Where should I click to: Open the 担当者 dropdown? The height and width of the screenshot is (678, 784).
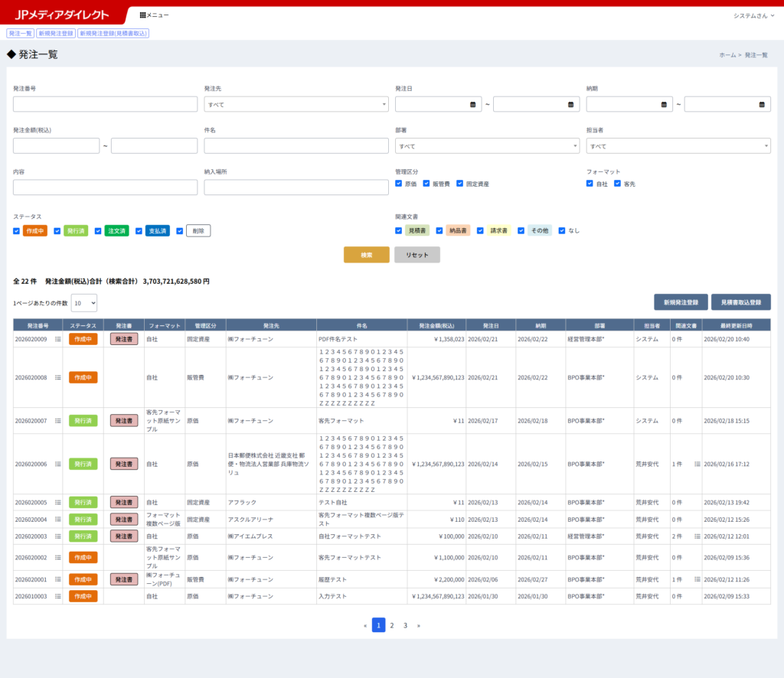(x=678, y=146)
